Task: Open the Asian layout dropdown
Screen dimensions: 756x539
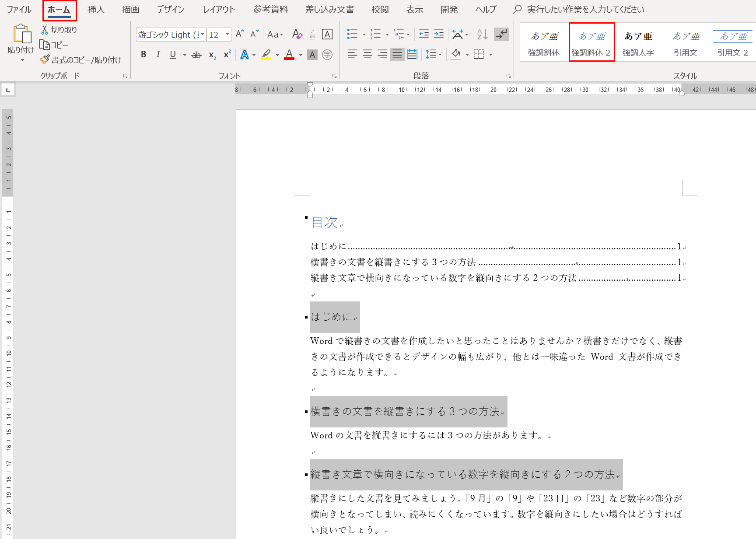Action: click(x=460, y=34)
